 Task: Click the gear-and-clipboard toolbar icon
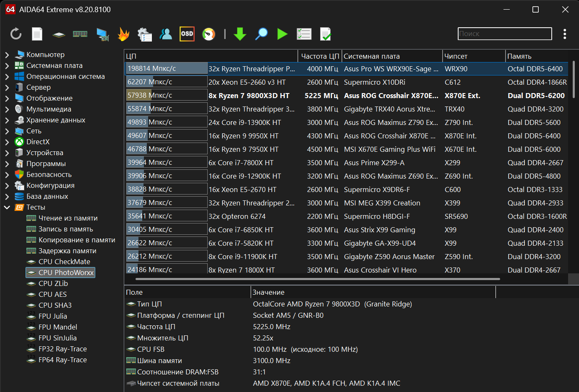click(x=145, y=34)
